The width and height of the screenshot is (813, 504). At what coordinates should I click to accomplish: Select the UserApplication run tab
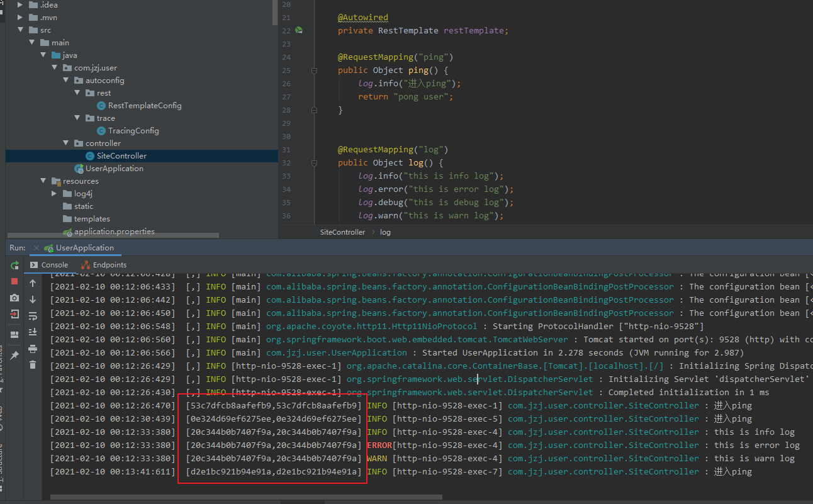pos(79,248)
